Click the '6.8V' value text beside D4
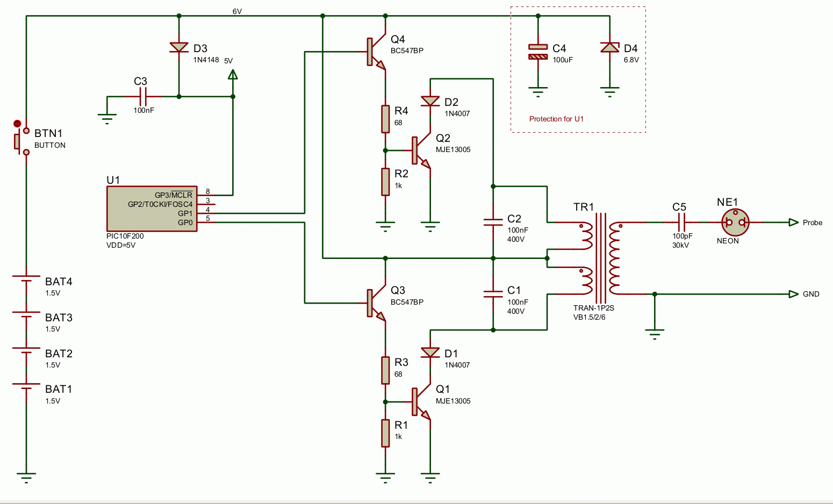The height and width of the screenshot is (504, 833). pyautogui.click(x=631, y=60)
